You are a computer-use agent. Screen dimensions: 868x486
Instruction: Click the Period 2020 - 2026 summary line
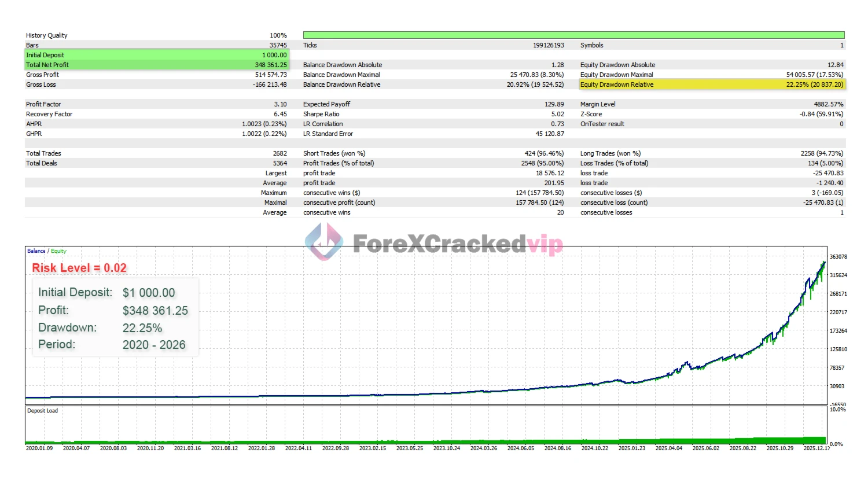point(112,345)
